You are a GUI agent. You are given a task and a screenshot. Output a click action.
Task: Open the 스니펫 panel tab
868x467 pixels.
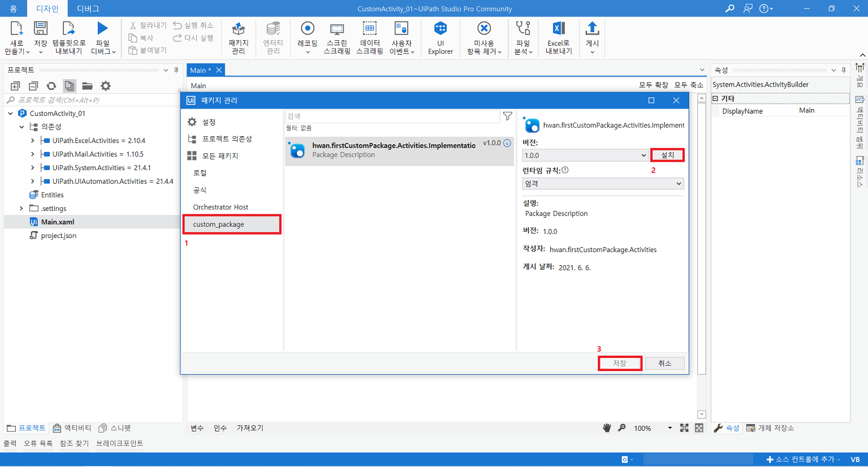pyautogui.click(x=115, y=428)
